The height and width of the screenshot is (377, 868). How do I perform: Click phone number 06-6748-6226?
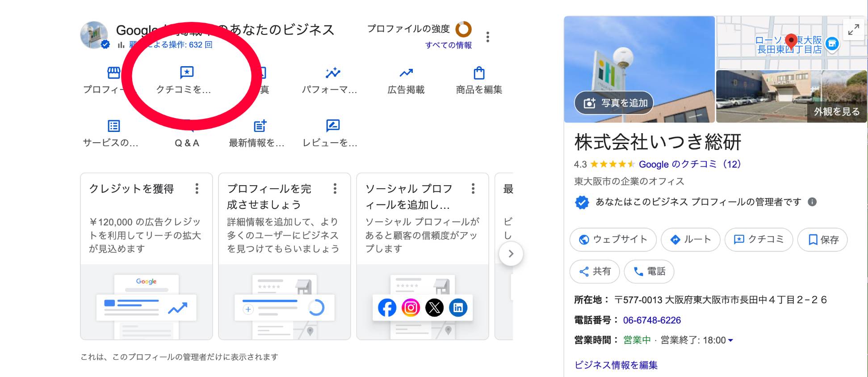pyautogui.click(x=652, y=320)
